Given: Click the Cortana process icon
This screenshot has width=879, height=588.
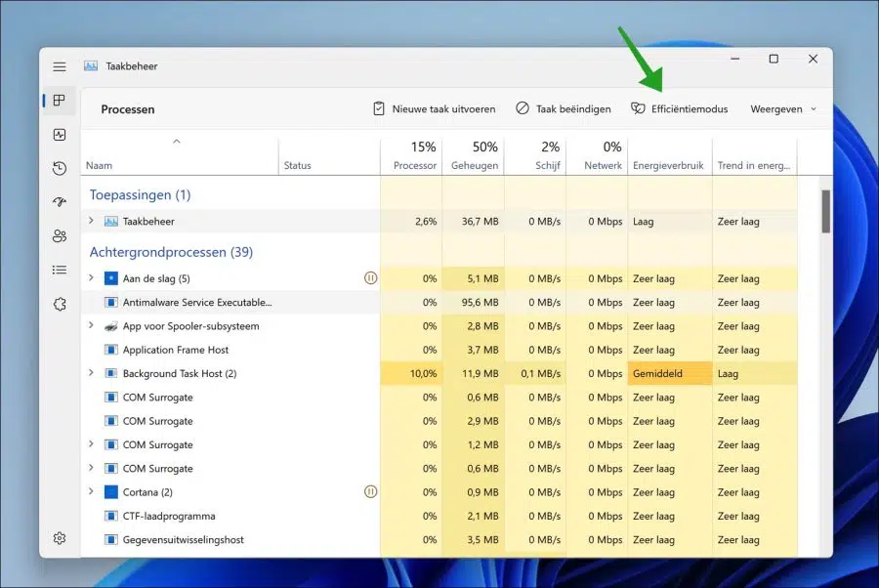Looking at the screenshot, I should click(x=111, y=492).
